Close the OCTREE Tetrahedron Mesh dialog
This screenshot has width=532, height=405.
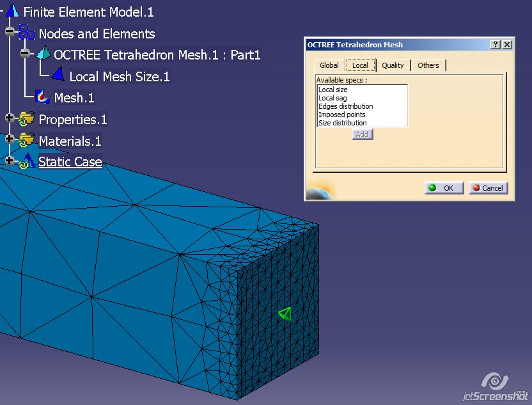[x=507, y=45]
